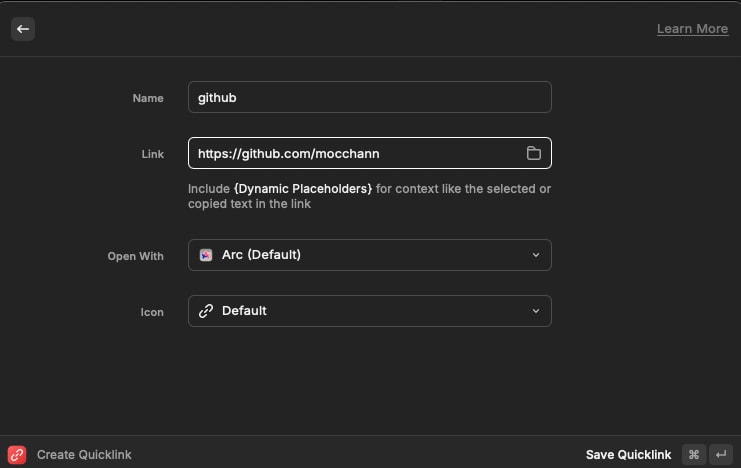The height and width of the screenshot is (468, 741).
Task: Open the Learn More link
Action: (692, 29)
